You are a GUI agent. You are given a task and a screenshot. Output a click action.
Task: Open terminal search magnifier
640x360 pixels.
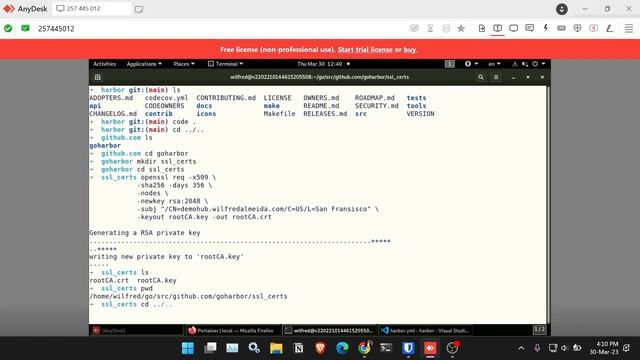click(480, 77)
